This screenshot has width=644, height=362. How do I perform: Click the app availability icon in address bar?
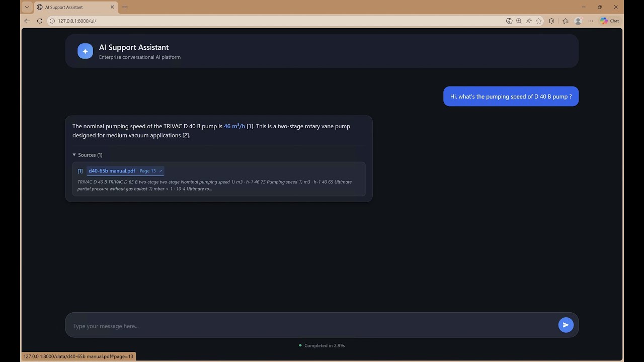tap(509, 21)
